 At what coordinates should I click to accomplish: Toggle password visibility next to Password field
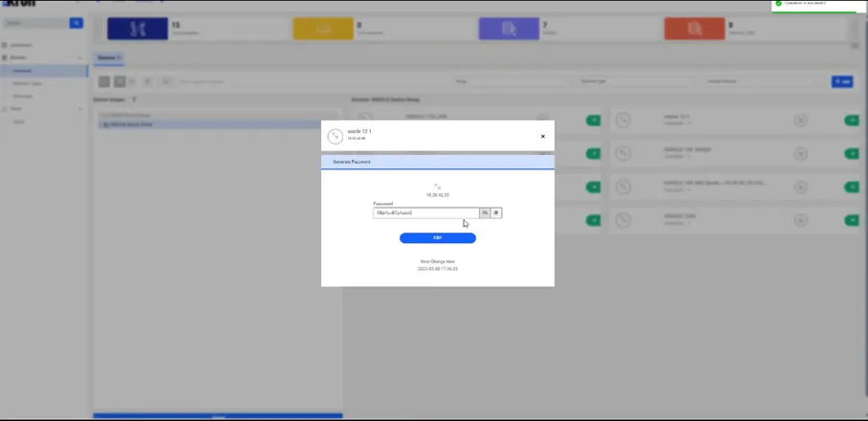485,212
